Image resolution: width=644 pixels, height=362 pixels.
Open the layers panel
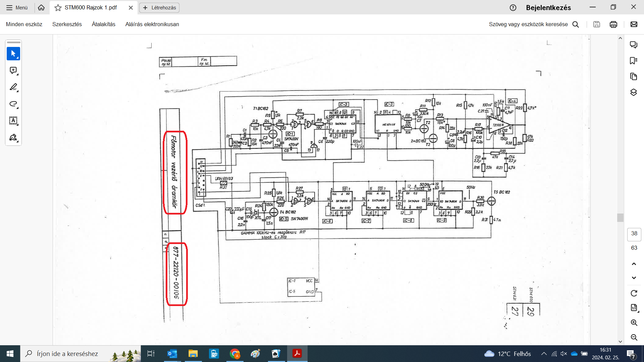(634, 93)
